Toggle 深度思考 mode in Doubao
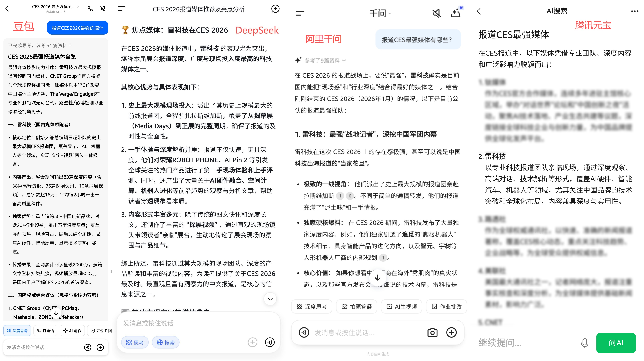This screenshot has width=644, height=361. [x=17, y=331]
